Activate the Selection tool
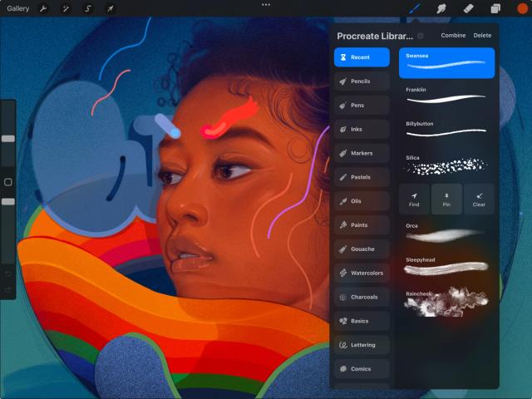The image size is (532, 399). tap(88, 8)
